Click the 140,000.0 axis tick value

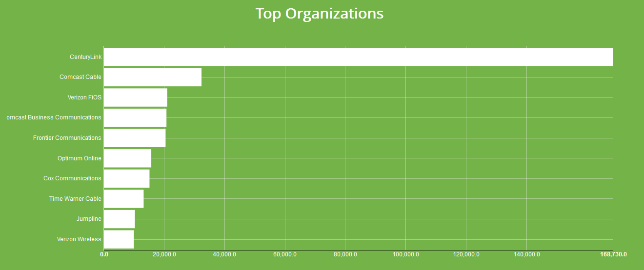point(526,254)
